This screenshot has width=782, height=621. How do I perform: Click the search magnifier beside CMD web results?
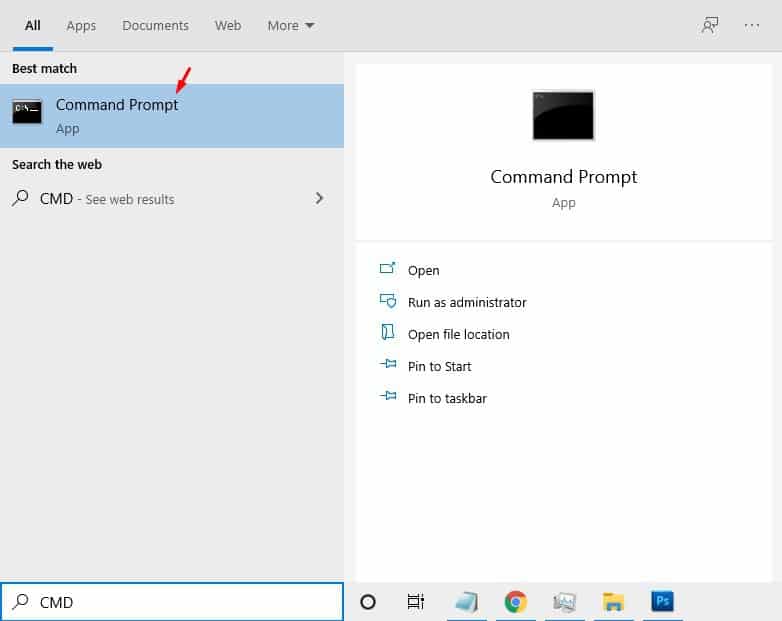coord(20,198)
